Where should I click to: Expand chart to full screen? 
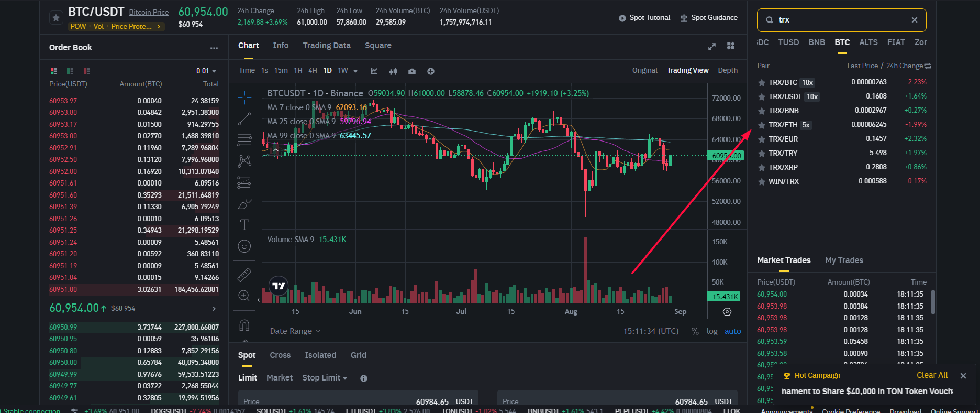pyautogui.click(x=712, y=46)
